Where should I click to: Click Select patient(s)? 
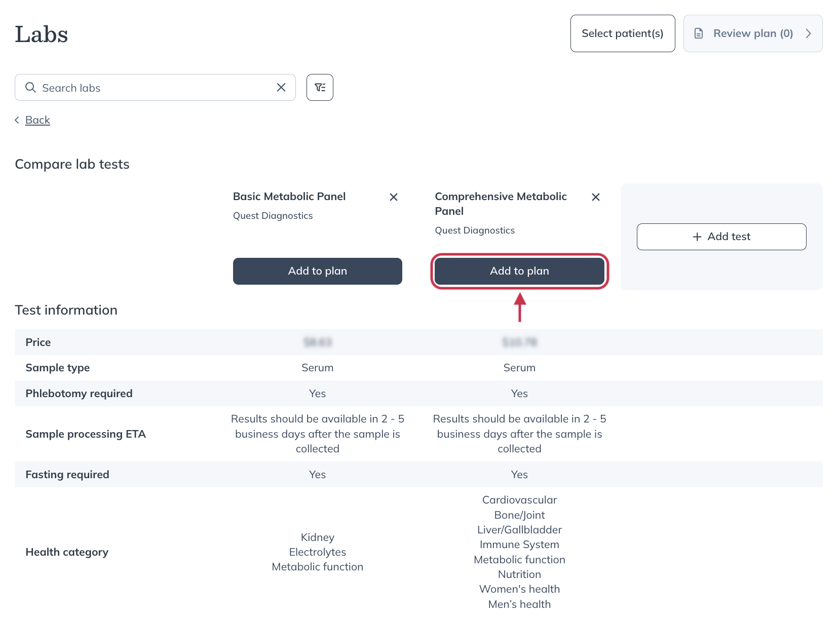pyautogui.click(x=623, y=33)
